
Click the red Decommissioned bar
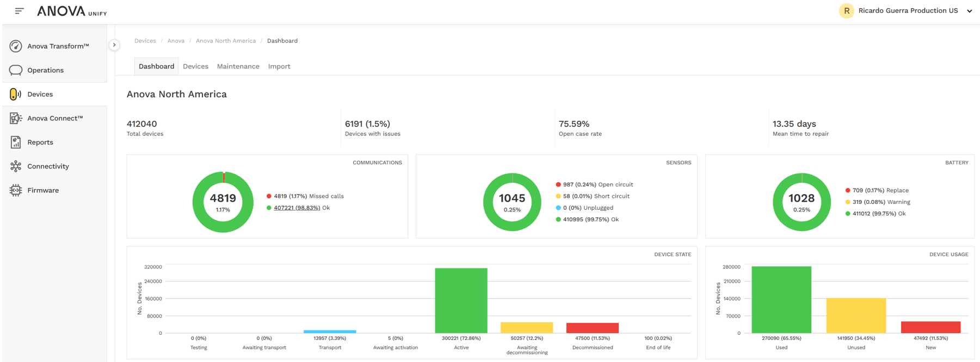[593, 328]
